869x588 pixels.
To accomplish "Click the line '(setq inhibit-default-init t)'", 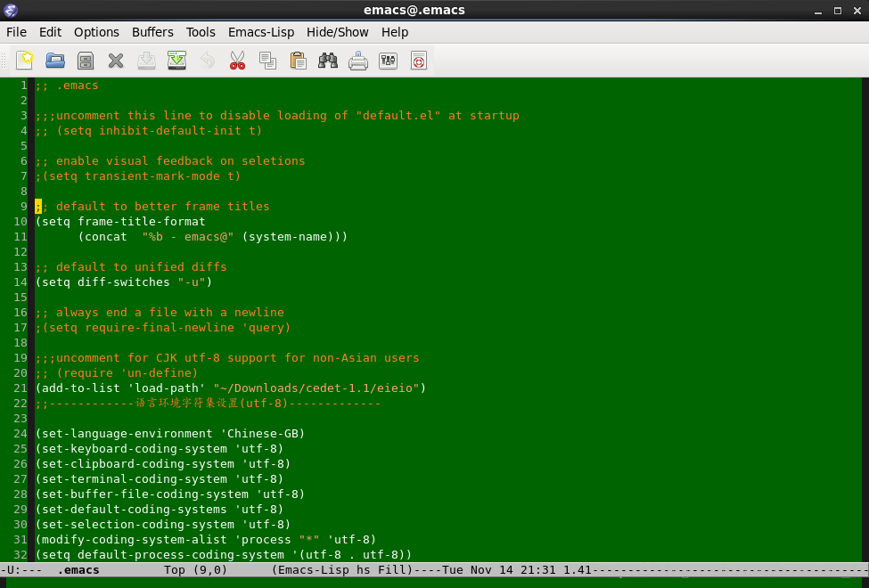I will click(x=149, y=131).
